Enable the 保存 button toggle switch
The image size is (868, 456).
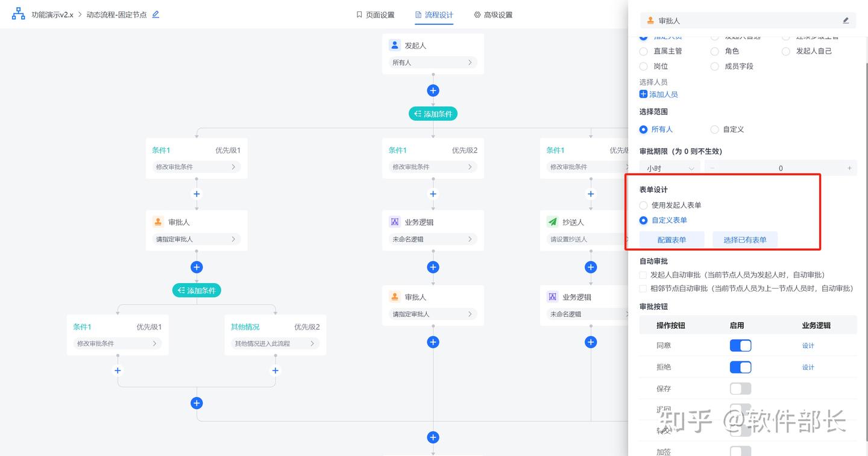(x=740, y=389)
